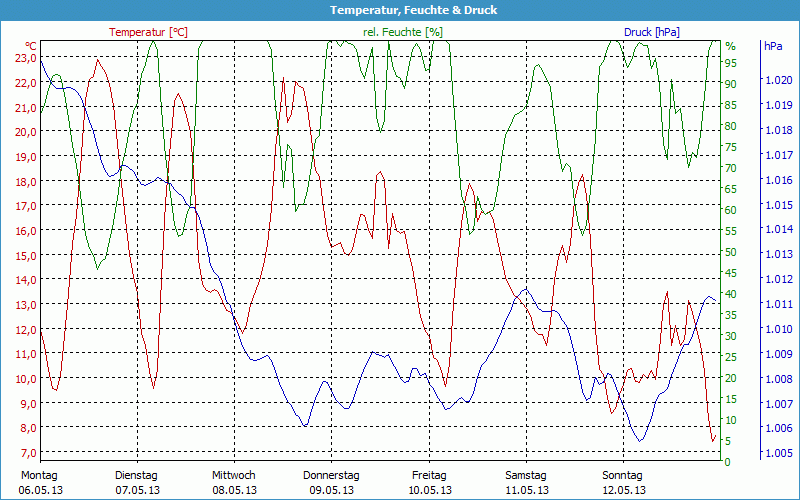Click the chart title Temperatur, Feuchte & Druck
The width and height of the screenshot is (800, 500).
[x=413, y=10]
